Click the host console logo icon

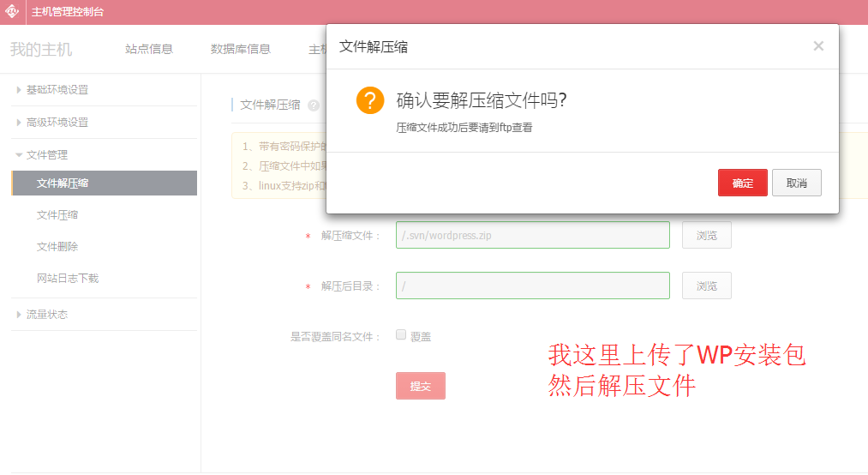[x=12, y=12]
